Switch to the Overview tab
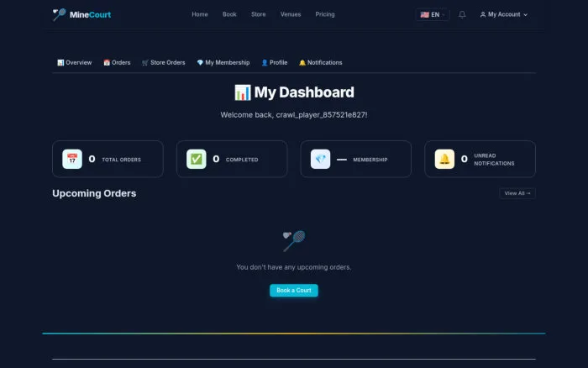The width and height of the screenshot is (588, 368). 74,63
